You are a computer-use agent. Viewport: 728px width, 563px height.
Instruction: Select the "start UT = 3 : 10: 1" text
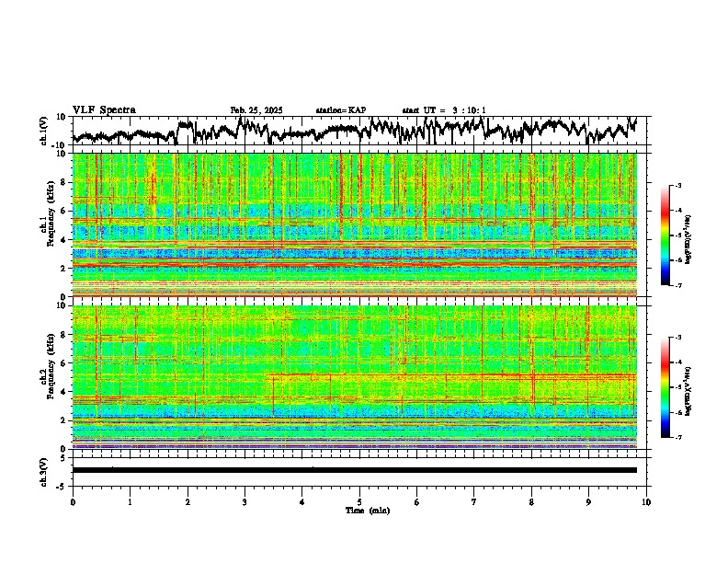pos(444,110)
